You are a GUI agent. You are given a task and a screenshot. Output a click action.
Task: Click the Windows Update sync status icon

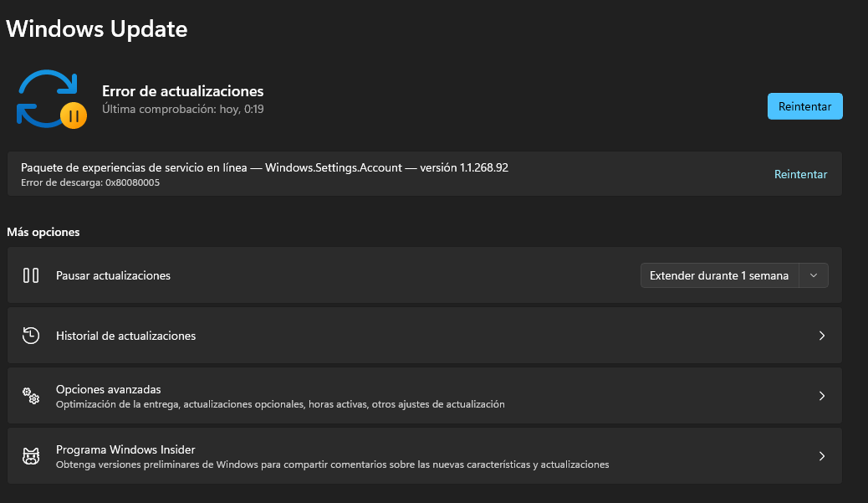click(x=52, y=99)
